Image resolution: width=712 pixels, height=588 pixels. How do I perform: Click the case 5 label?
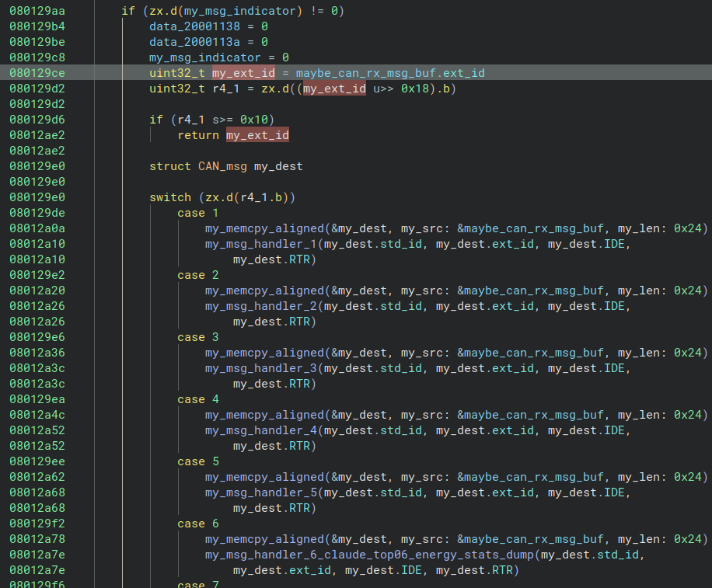(198, 461)
